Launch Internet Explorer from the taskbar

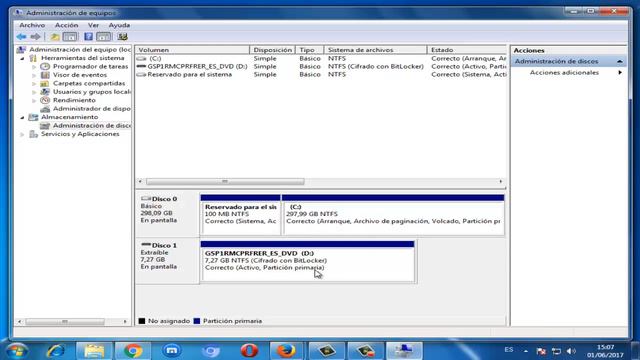click(x=56, y=351)
